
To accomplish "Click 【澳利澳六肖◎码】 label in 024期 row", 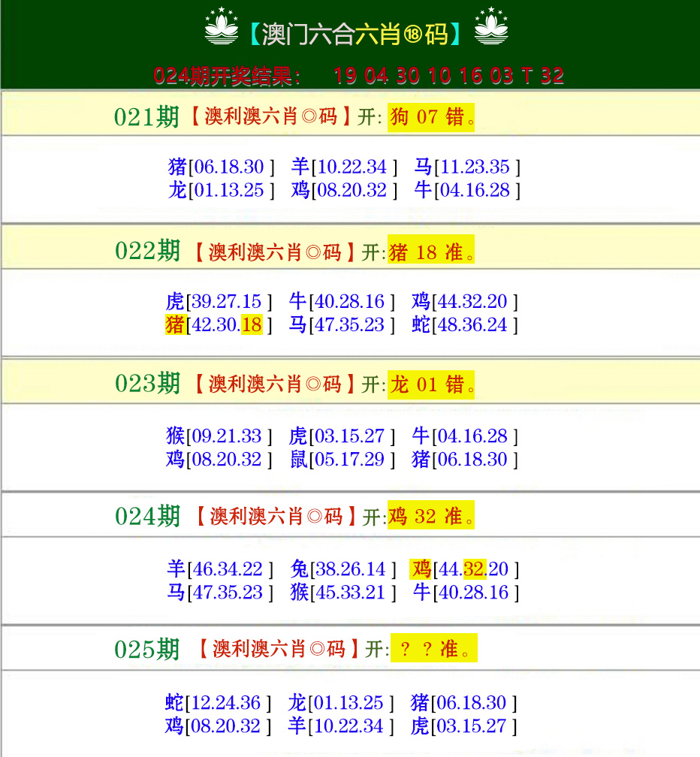I will pyautogui.click(x=276, y=517).
